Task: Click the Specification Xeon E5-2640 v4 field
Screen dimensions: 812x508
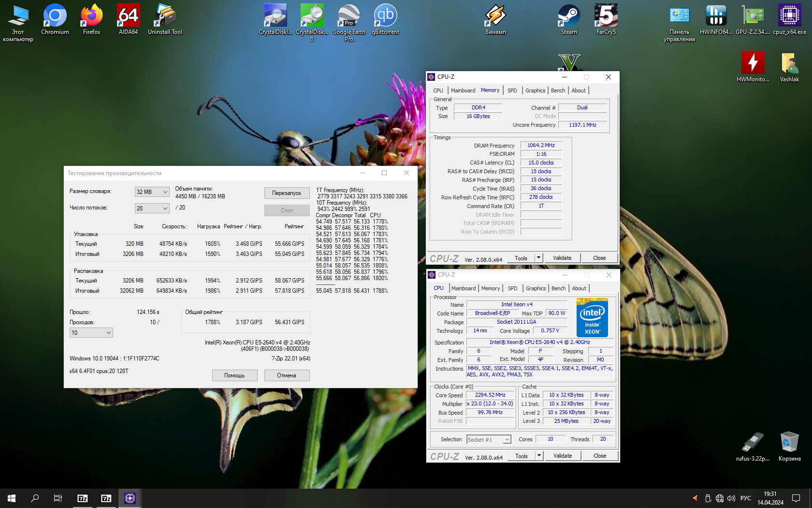Action: 539,342
